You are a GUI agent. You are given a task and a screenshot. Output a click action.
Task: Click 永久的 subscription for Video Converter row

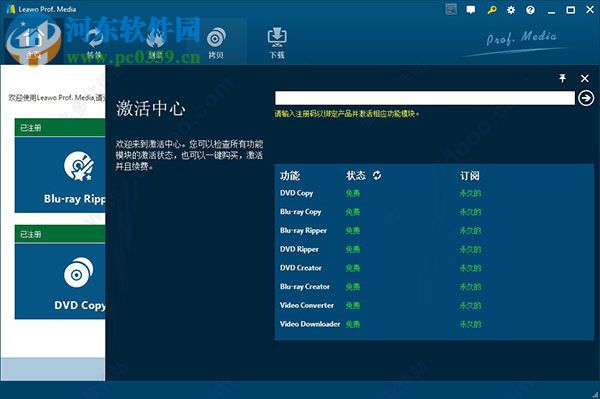470,306
